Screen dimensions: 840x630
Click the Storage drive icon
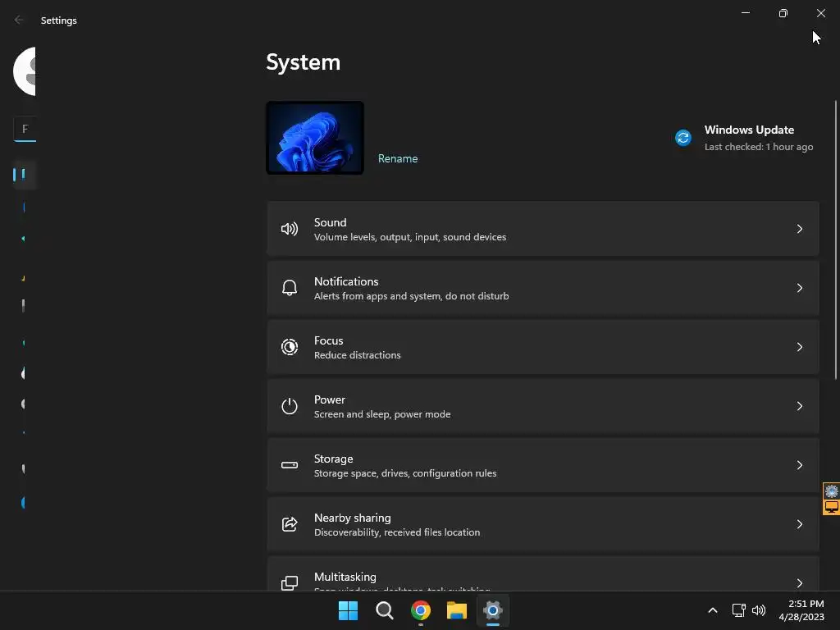coord(290,465)
